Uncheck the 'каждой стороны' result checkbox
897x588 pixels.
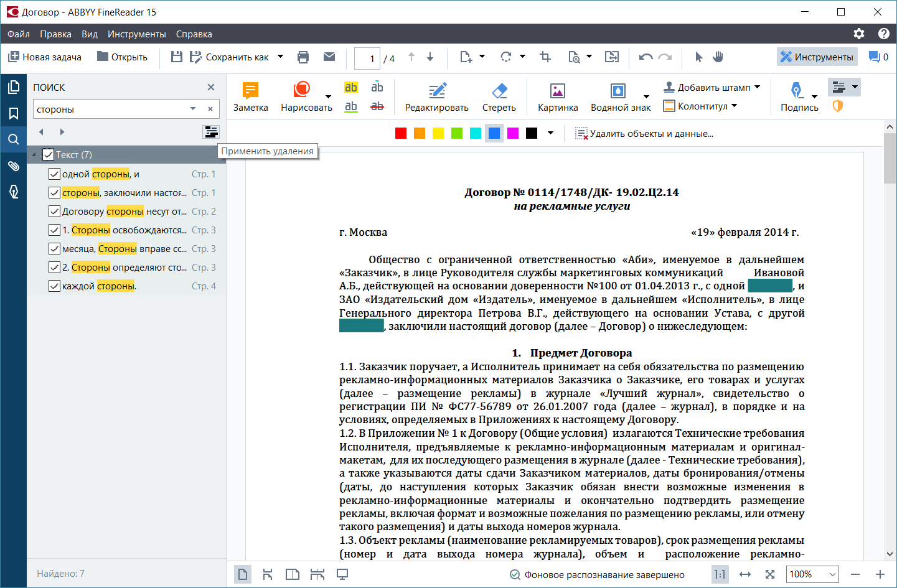[54, 286]
